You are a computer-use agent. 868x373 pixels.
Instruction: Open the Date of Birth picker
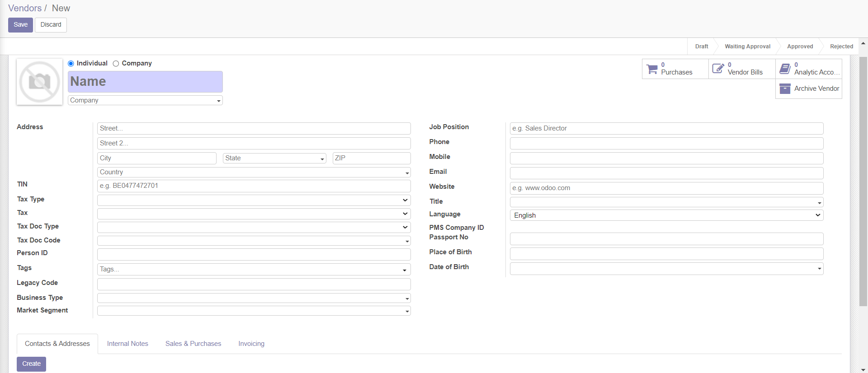pos(666,269)
